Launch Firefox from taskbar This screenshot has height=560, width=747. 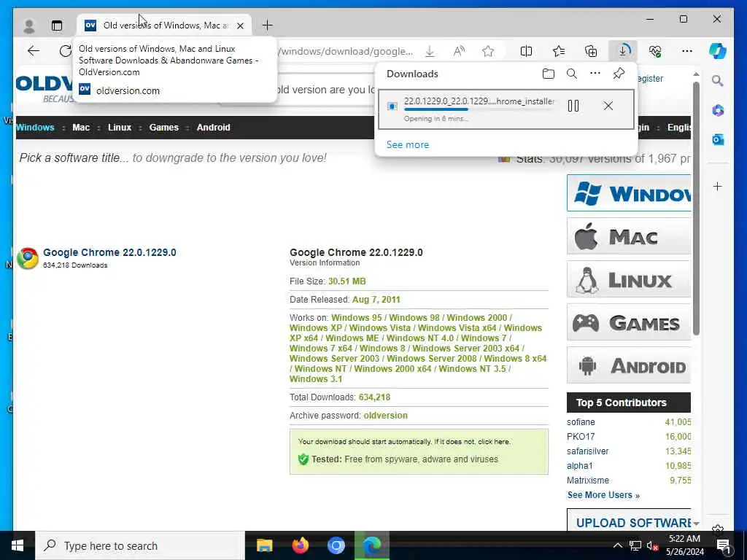point(300,545)
